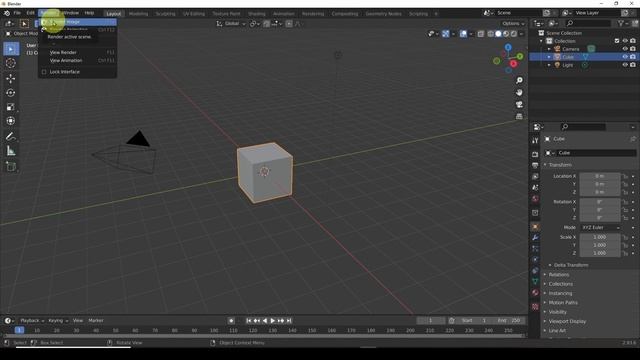Hide the Camera in viewport via eye

[x=625, y=49]
